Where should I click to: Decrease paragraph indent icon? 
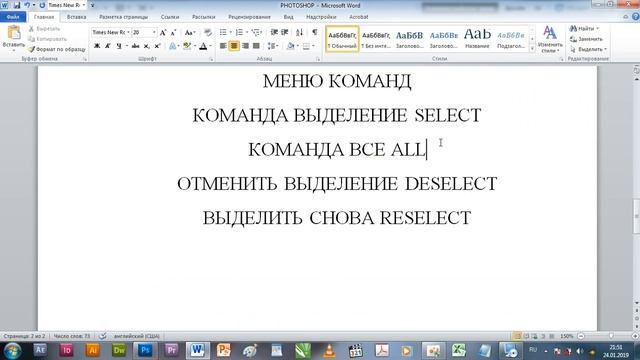[274, 32]
